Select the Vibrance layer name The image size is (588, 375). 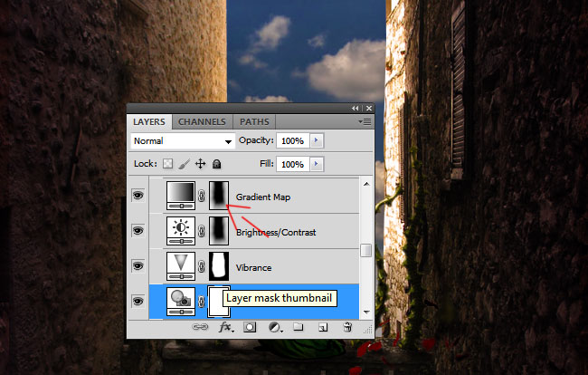click(x=253, y=267)
